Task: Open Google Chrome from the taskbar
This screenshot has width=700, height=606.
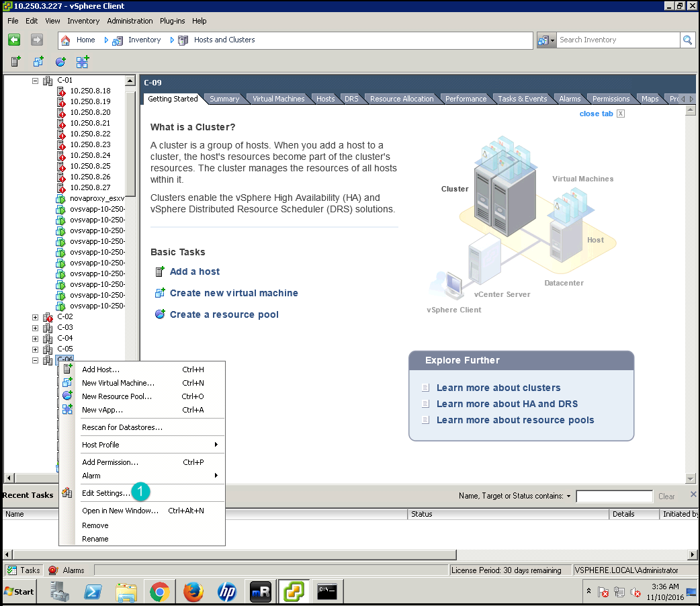Action: click(x=159, y=591)
